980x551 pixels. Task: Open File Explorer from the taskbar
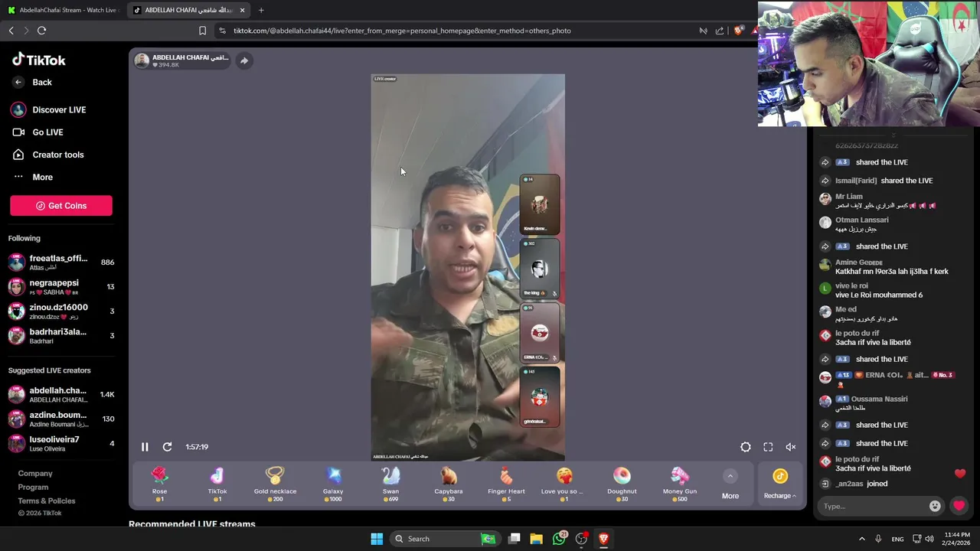coord(536,539)
